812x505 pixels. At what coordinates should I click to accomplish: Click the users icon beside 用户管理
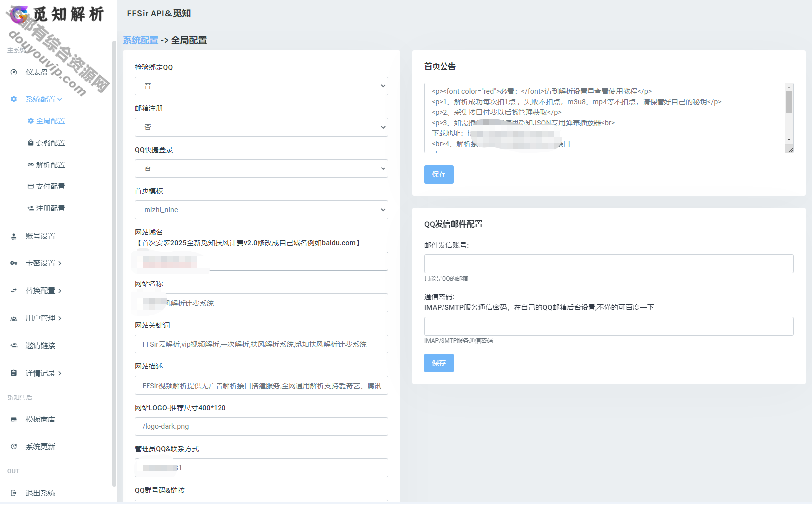tap(14, 318)
